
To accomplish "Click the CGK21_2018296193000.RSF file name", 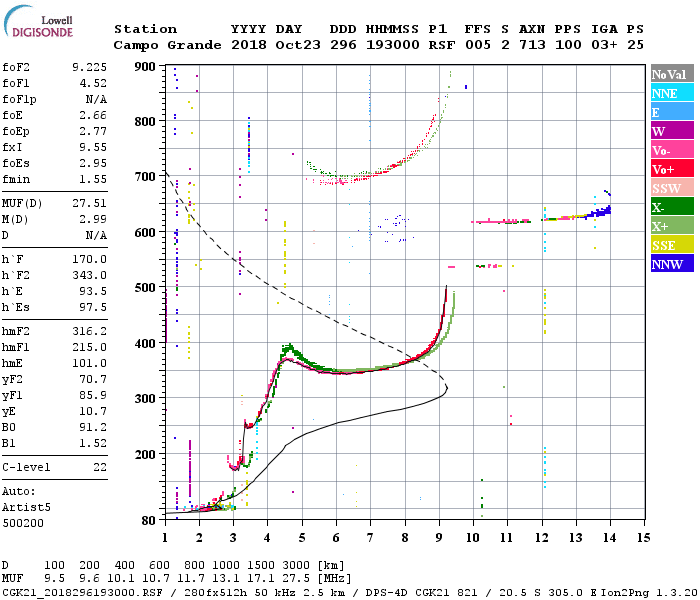I will (82, 593).
